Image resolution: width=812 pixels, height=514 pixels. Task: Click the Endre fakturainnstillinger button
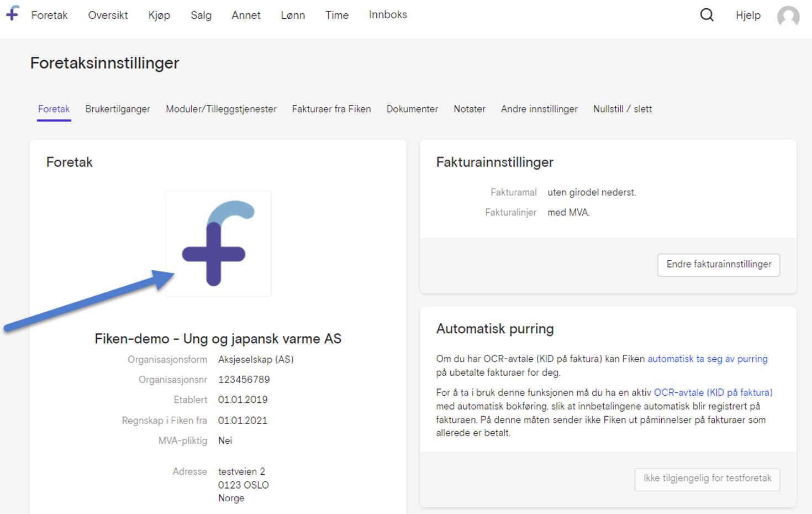point(718,265)
